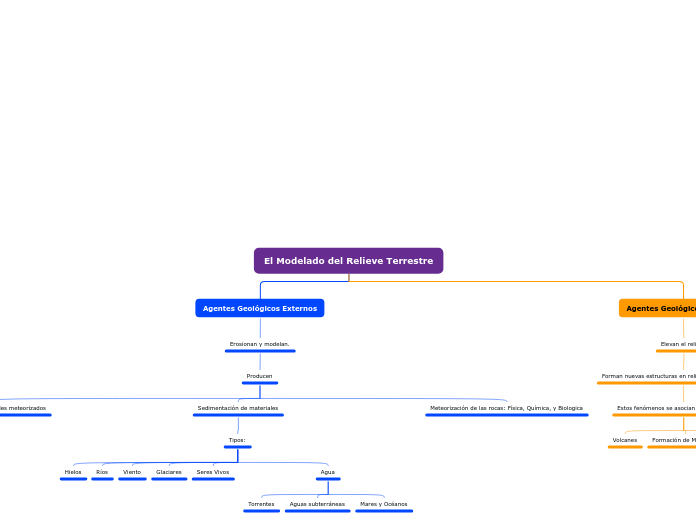Click the Torrentes node
Viewport: 696px width, 520px height.
pyautogui.click(x=261, y=504)
